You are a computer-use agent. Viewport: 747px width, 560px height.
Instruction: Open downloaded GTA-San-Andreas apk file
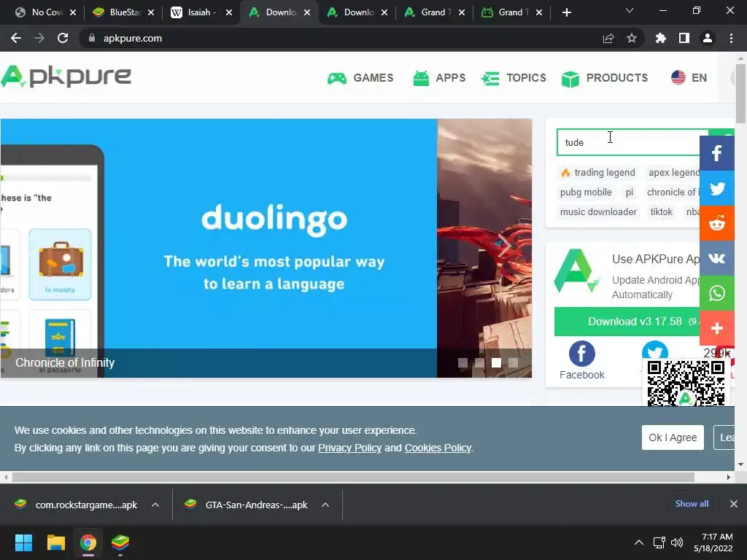[x=247, y=505]
